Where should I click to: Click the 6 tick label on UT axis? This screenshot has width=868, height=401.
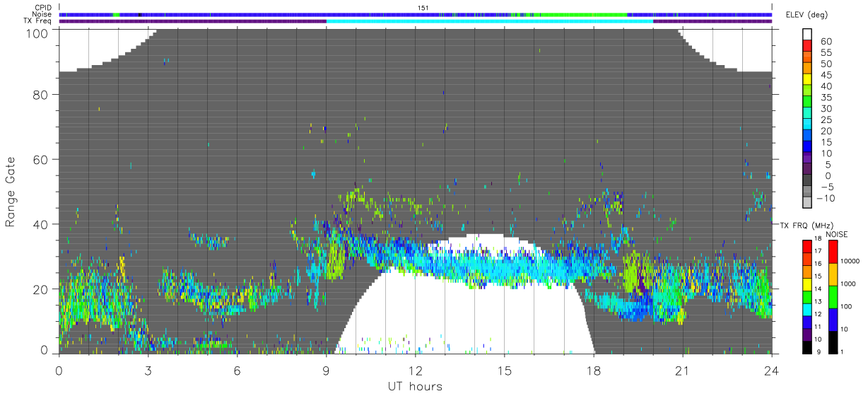[x=237, y=370]
